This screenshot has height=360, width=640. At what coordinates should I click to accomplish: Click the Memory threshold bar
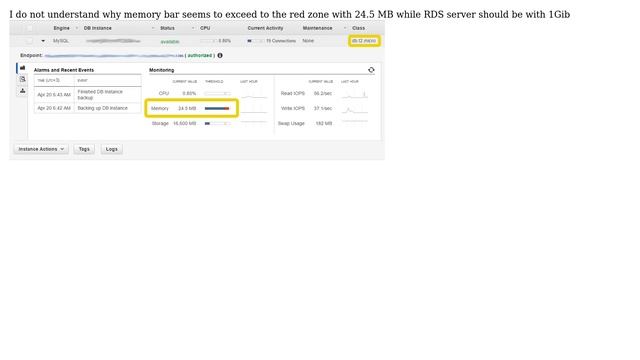217,109
